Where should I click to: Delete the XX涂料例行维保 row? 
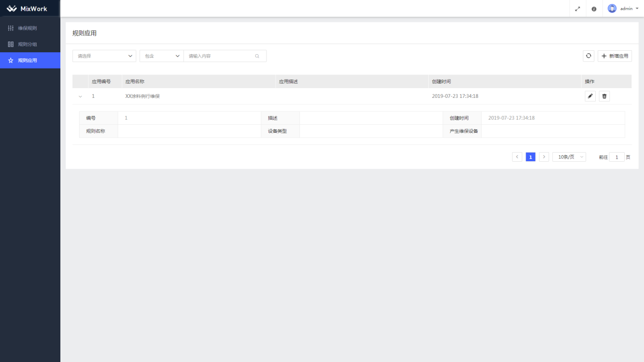coord(604,96)
